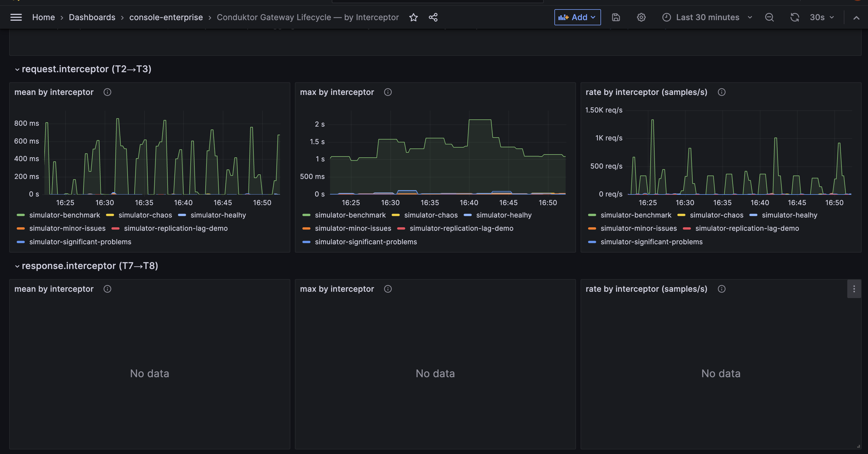Image resolution: width=868 pixels, height=454 pixels.
Task: Click simulator-healhy in rate panel legend
Action: pos(789,215)
